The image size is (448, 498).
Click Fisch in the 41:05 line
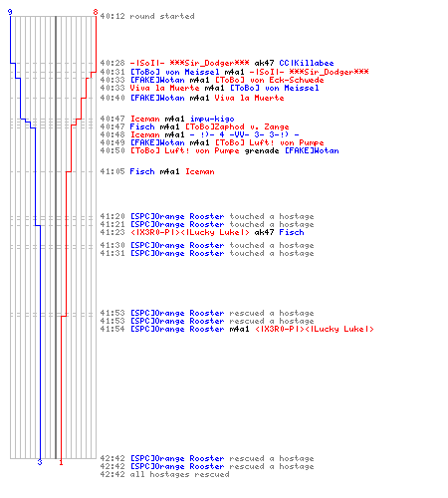(142, 171)
